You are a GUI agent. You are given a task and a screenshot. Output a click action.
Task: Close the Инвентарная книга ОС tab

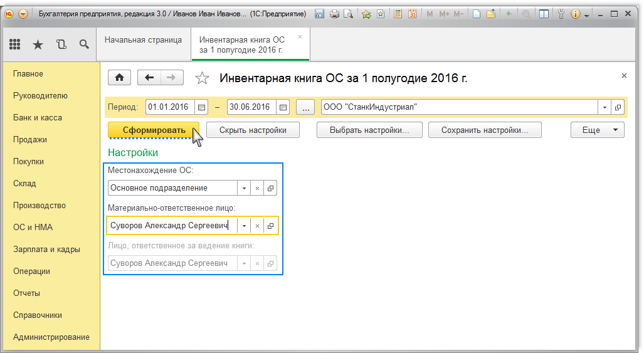pyautogui.click(x=300, y=36)
